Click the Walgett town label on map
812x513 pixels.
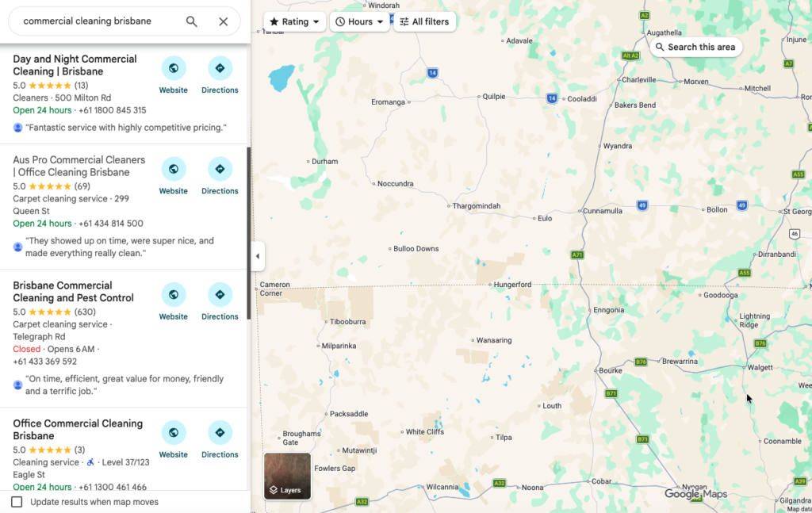point(760,368)
